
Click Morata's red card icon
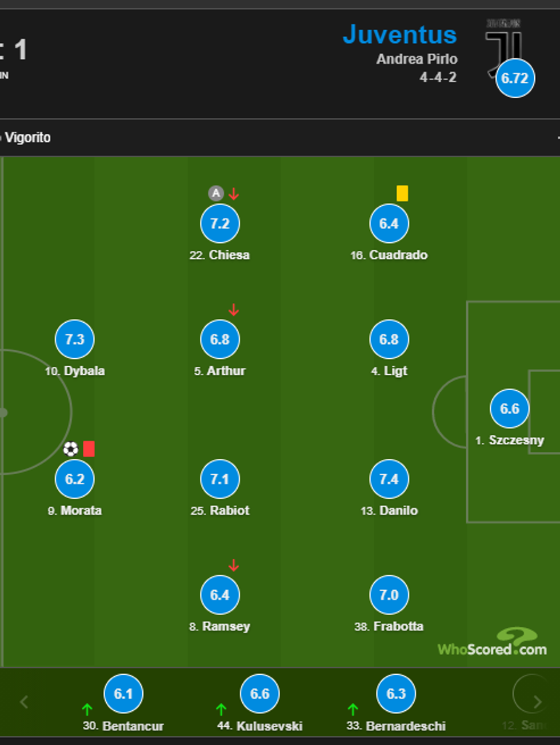point(89,449)
